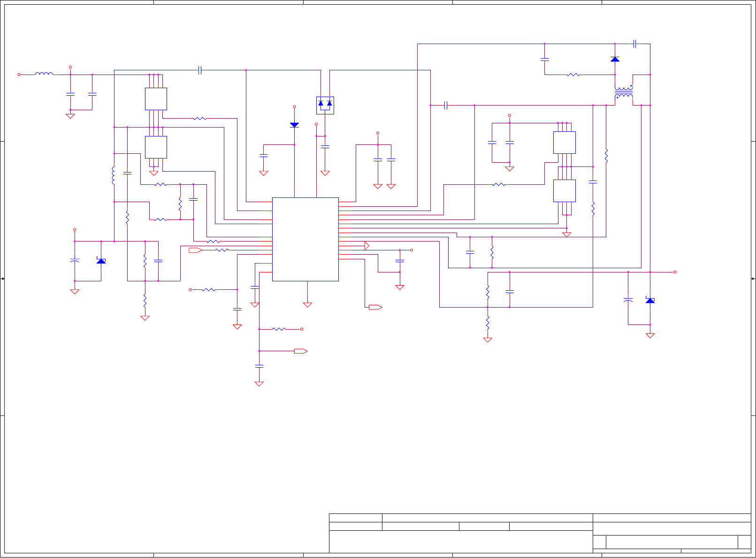The image size is (756, 558).
Task: Click the vertical inductor on the left side
Action: coord(113,175)
